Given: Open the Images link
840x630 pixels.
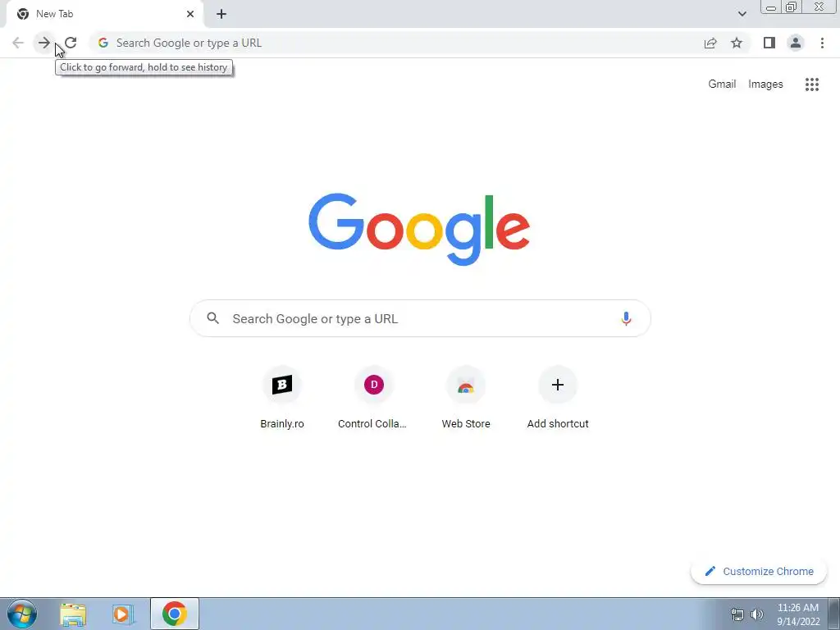Looking at the screenshot, I should click(x=765, y=84).
